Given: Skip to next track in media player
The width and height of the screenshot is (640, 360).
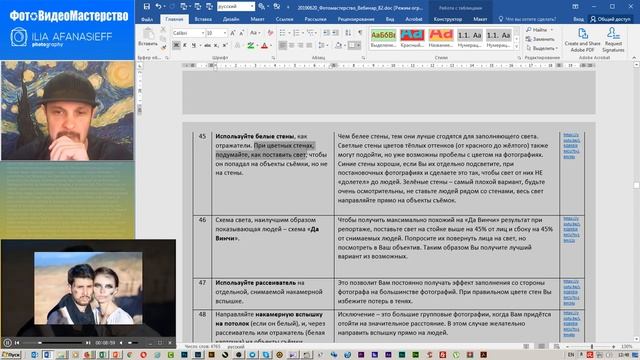Looking at the screenshot, I should click(88, 343).
